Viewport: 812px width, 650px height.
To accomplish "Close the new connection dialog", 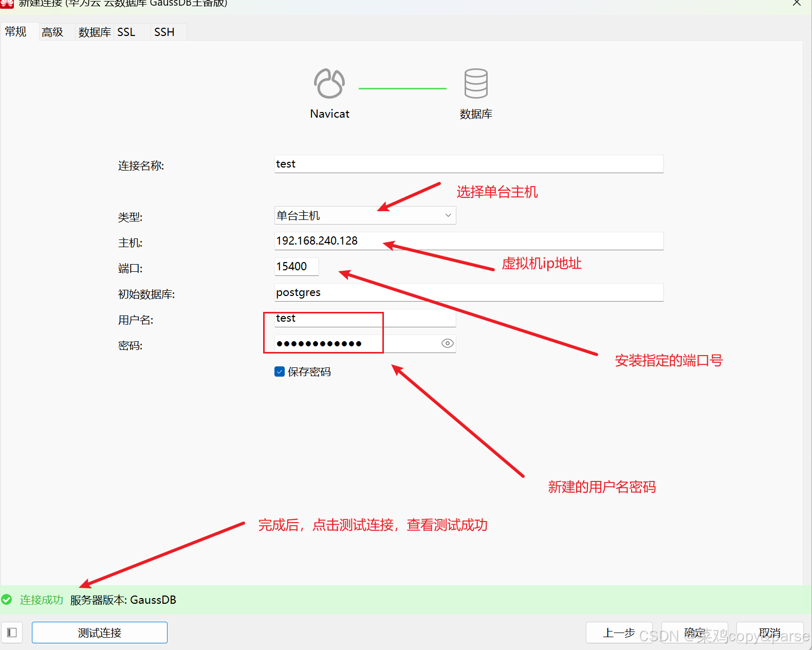I will coord(797,3).
